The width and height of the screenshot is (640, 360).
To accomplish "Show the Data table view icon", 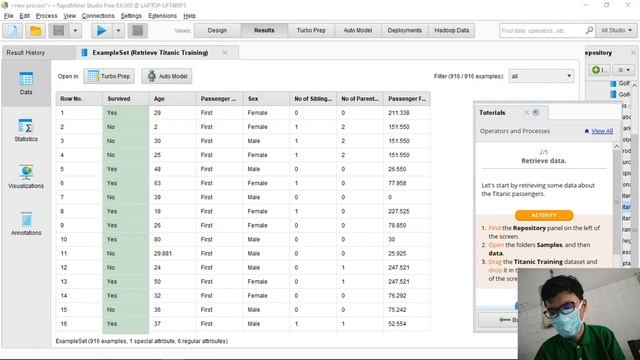I will click(26, 83).
